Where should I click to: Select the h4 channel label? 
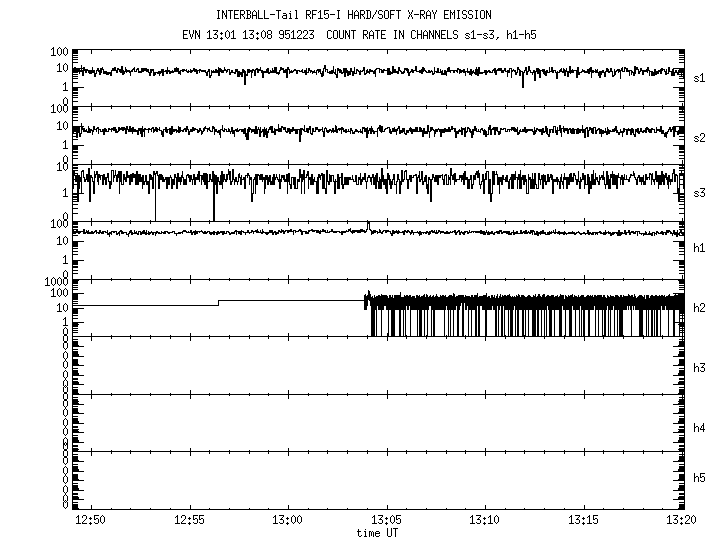pyautogui.click(x=701, y=428)
